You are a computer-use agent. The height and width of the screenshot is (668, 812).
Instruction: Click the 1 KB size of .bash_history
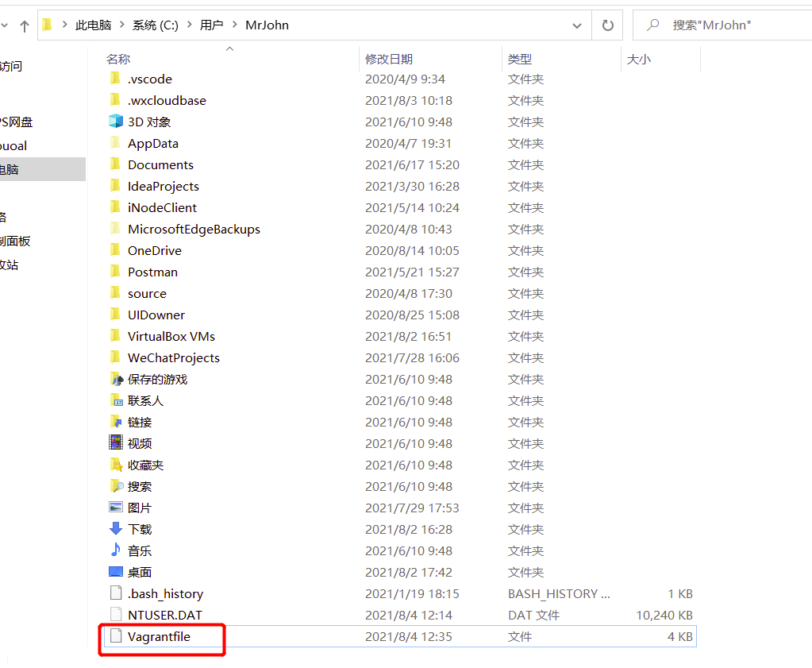pyautogui.click(x=680, y=594)
